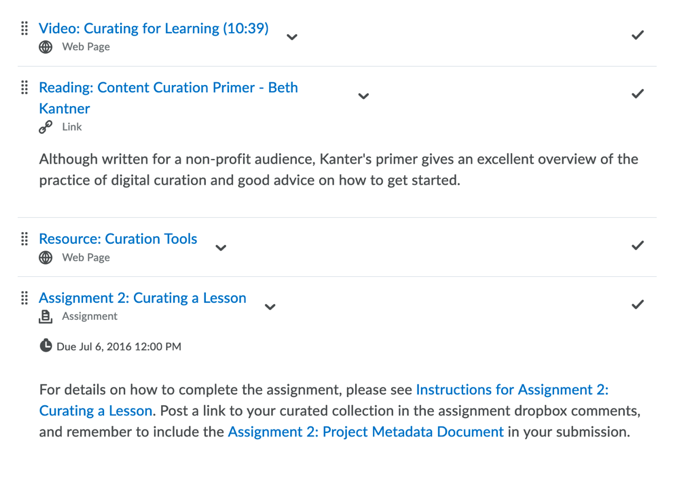This screenshot has height=481, width=689.
Task: Click globe icon under Video: Curating for Learning
Action: click(45, 47)
